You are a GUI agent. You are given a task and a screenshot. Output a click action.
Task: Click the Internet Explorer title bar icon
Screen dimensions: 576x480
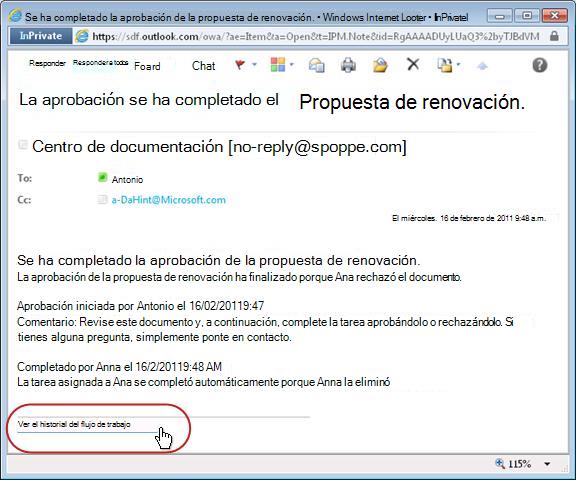(x=15, y=16)
